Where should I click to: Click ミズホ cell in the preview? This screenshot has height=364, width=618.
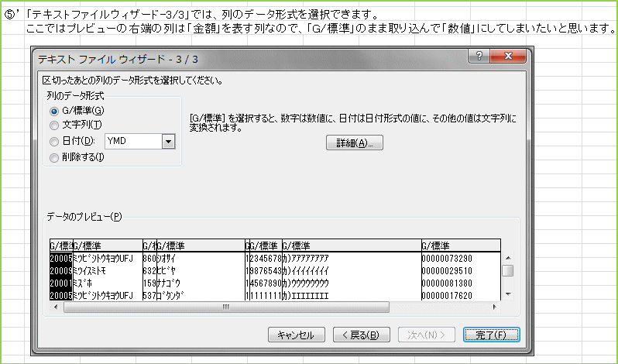click(x=83, y=283)
